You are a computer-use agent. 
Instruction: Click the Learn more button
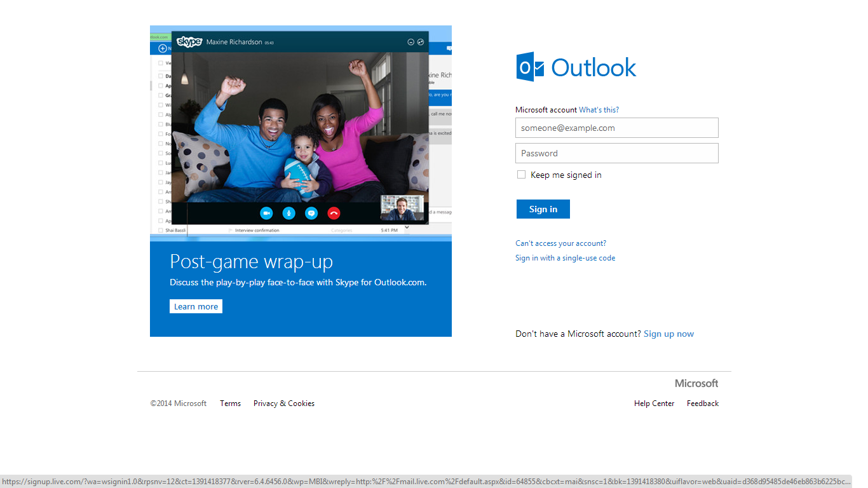click(196, 306)
